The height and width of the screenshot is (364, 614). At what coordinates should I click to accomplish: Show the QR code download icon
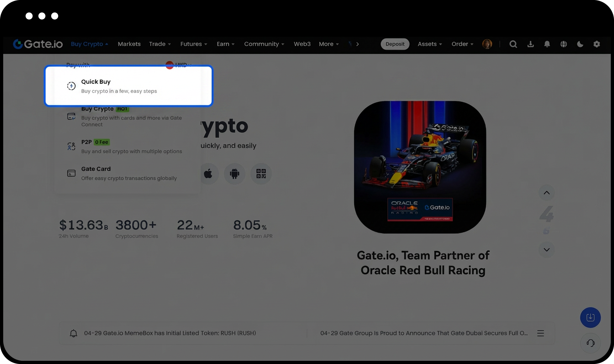click(x=261, y=174)
